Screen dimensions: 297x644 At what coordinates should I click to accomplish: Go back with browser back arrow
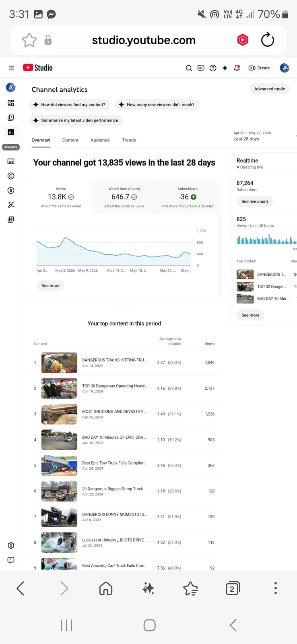point(21,588)
